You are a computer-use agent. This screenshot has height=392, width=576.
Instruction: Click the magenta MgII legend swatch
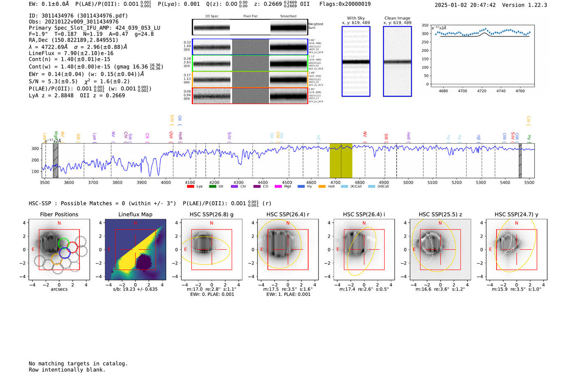point(279,186)
